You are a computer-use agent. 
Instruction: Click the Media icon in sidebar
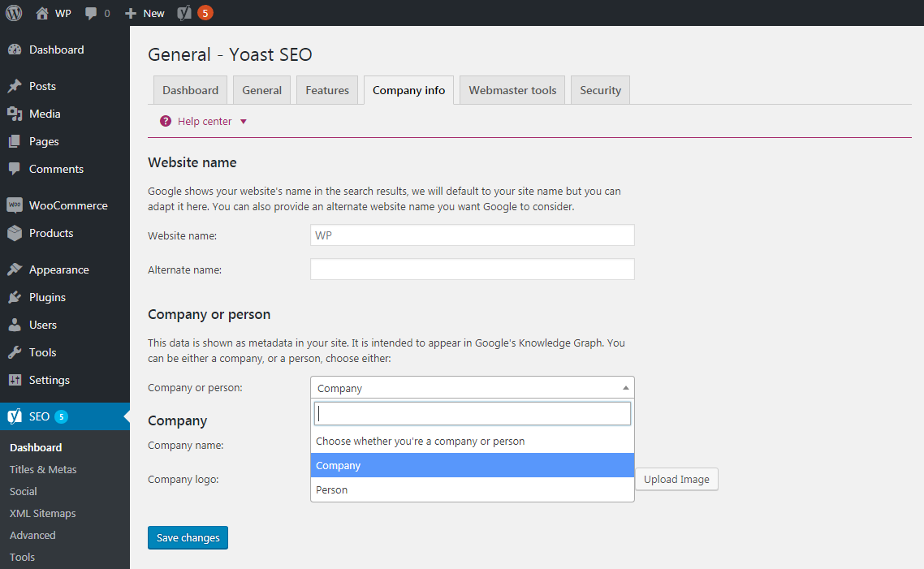(15, 114)
